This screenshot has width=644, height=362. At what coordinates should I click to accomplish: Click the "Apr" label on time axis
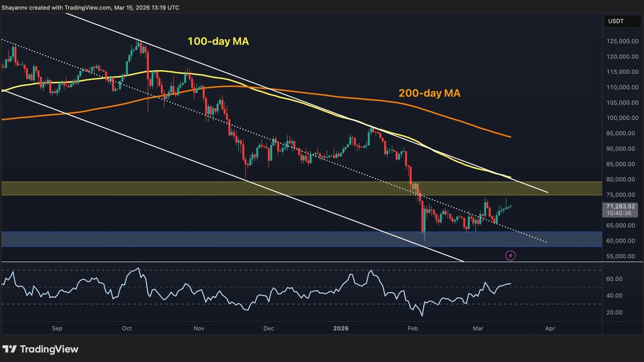[x=549, y=328]
